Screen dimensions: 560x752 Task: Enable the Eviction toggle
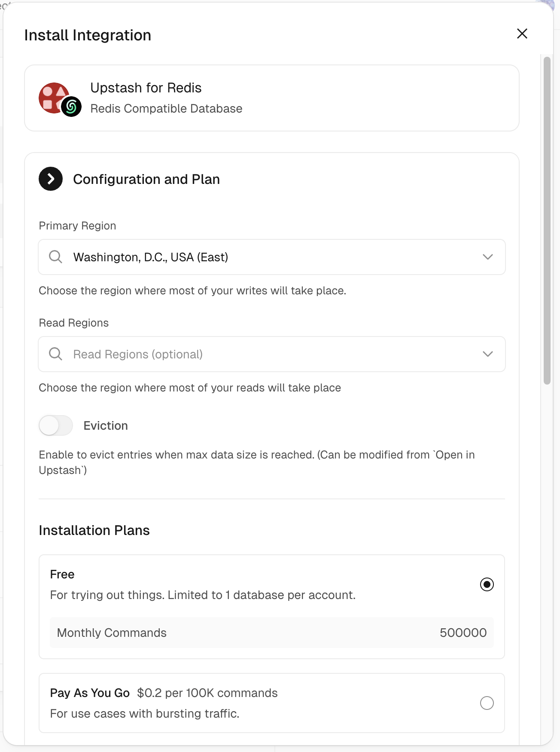click(x=55, y=425)
